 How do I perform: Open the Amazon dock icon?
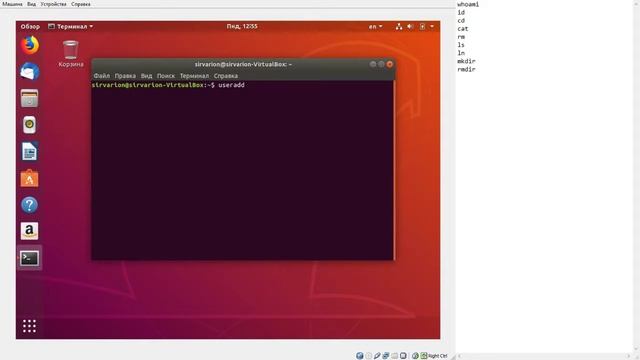pos(29,231)
